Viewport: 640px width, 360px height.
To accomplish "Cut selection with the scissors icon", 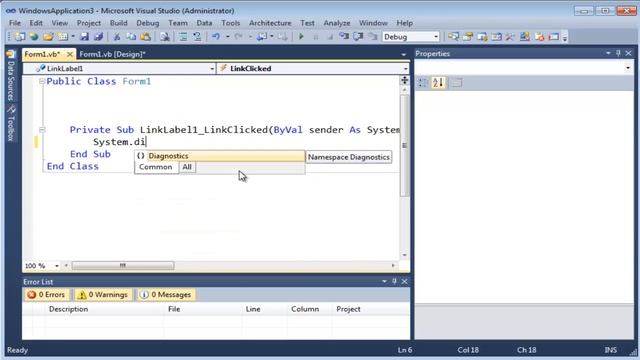I will click(x=117, y=37).
